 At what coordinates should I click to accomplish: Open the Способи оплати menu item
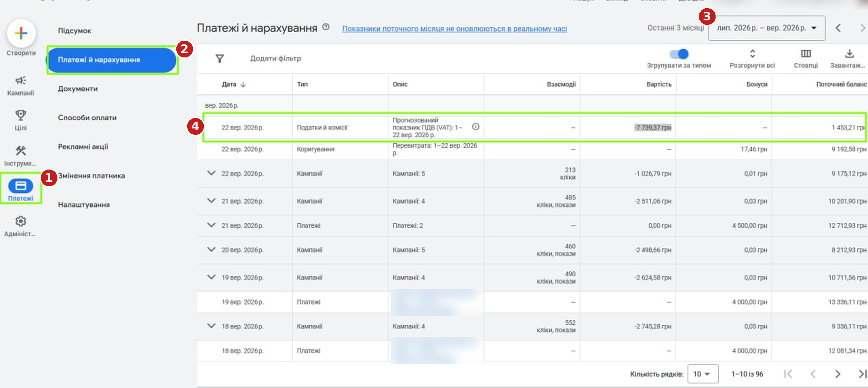(87, 118)
